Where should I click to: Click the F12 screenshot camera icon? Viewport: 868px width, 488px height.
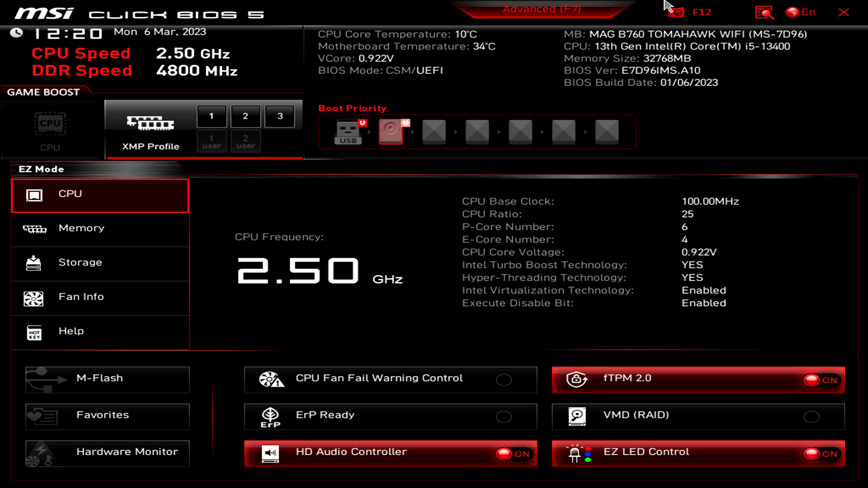[676, 12]
